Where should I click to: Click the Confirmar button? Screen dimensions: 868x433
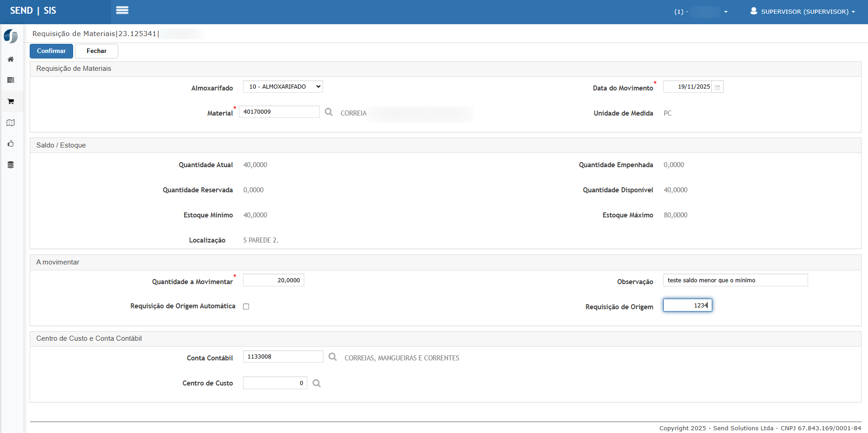click(51, 51)
